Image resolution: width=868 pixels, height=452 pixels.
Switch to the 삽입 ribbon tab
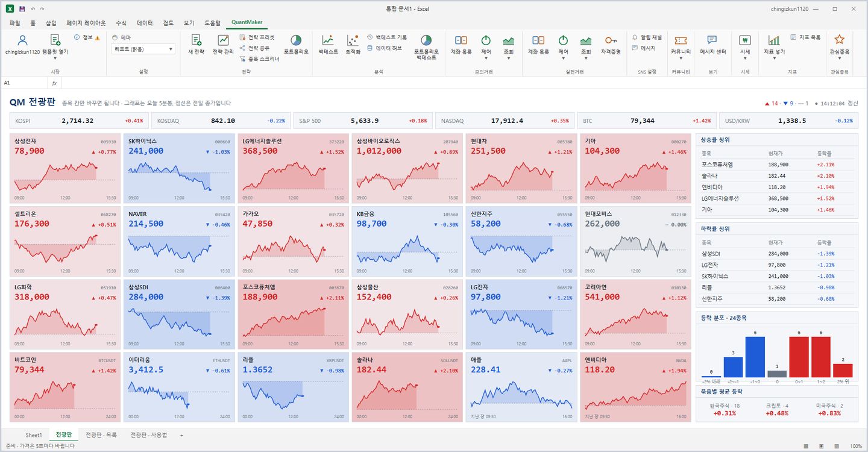(51, 23)
